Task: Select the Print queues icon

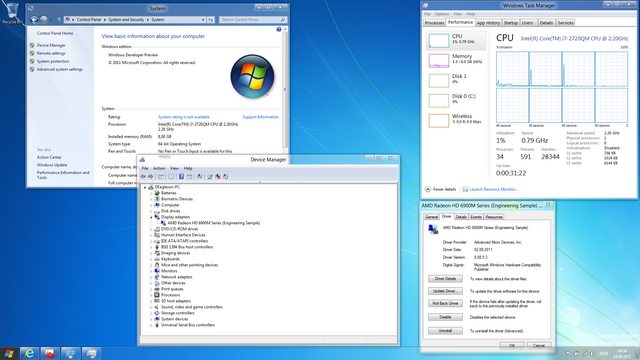Action: (x=157, y=289)
